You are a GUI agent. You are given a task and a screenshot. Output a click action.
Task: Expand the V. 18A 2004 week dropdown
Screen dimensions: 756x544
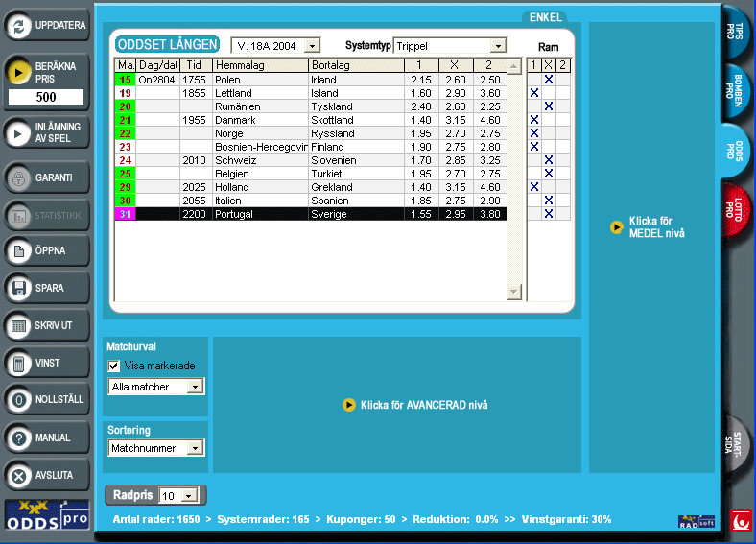tap(312, 46)
